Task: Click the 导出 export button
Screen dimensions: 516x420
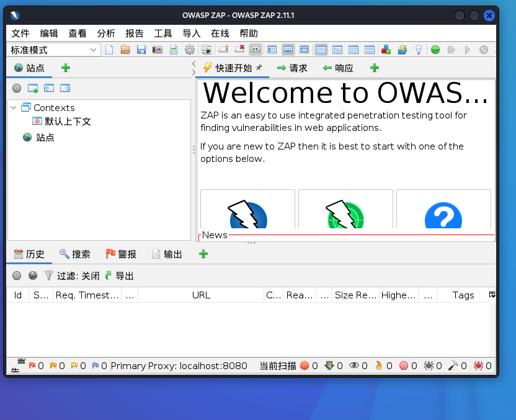Action: 120,275
